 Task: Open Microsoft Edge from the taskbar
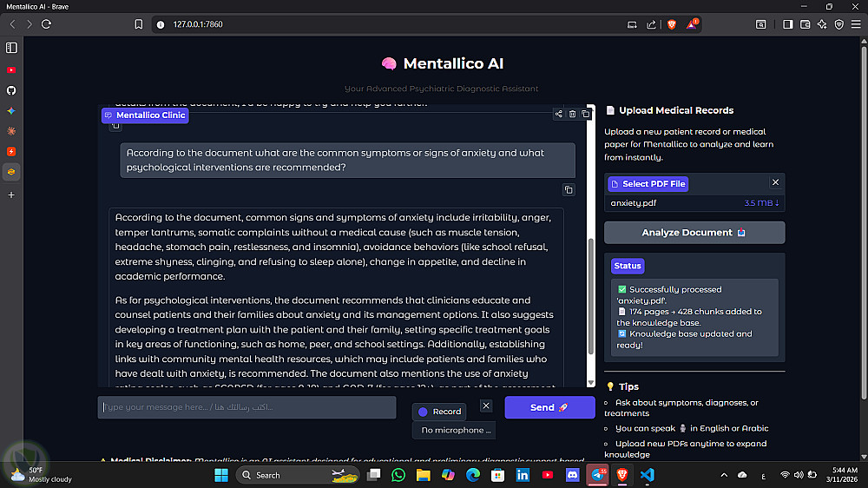point(473,475)
